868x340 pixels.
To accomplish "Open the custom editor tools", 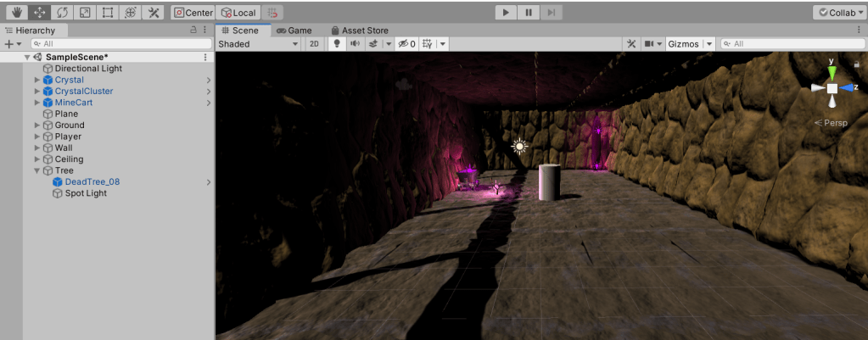I will click(x=154, y=13).
